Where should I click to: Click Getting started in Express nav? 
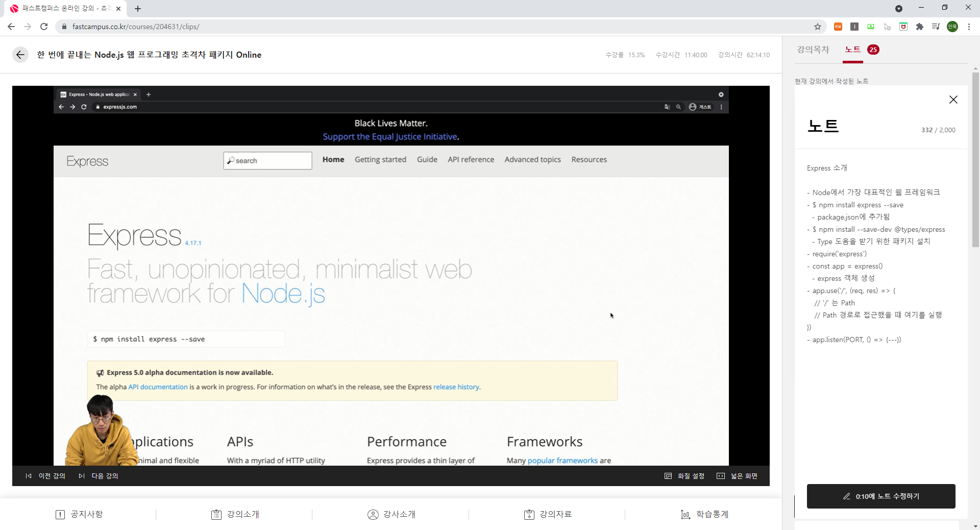[x=381, y=159]
